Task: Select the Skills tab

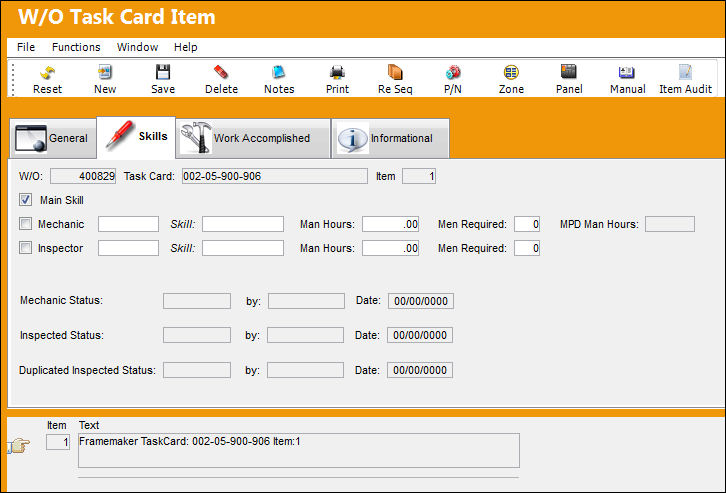Action: pyautogui.click(x=136, y=137)
